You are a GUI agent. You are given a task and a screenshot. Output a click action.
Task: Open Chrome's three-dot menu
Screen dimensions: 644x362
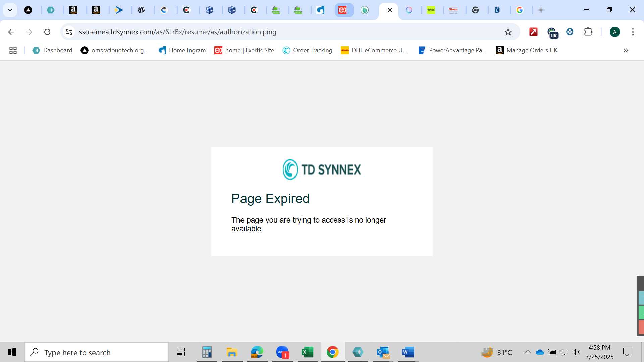pyautogui.click(x=633, y=32)
